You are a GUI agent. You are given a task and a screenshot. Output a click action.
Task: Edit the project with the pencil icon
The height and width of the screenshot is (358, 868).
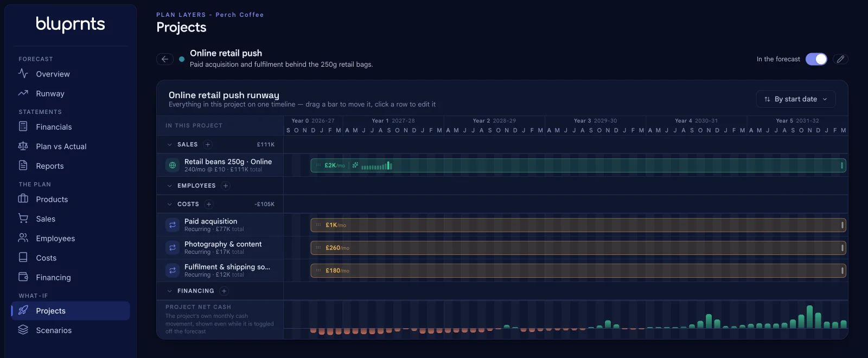point(840,59)
